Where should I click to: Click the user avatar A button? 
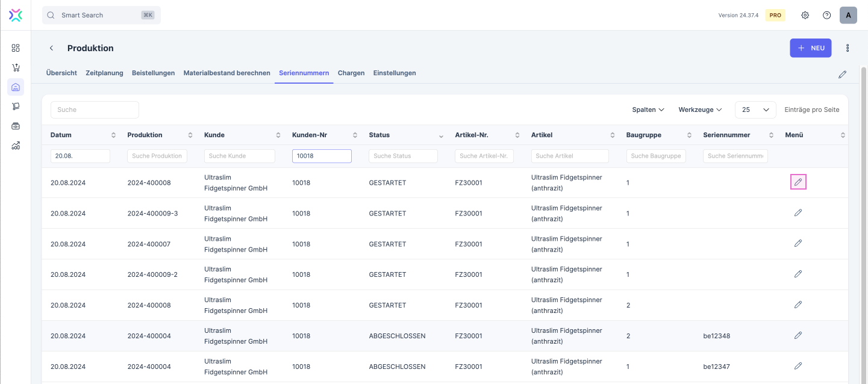point(848,15)
